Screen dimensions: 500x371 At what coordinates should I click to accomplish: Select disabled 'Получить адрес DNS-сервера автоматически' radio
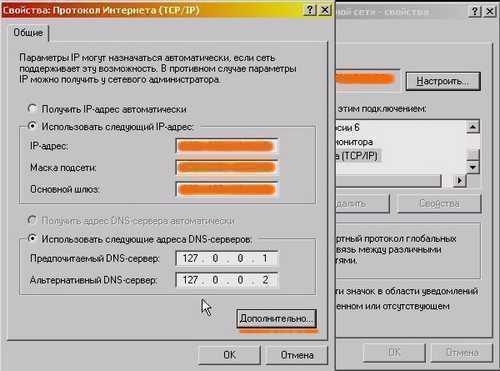(32, 220)
